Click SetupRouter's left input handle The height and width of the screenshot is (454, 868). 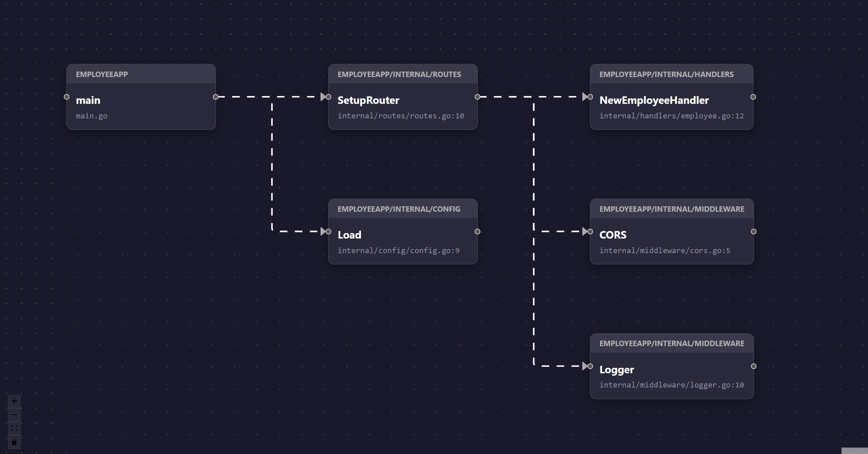coord(328,97)
